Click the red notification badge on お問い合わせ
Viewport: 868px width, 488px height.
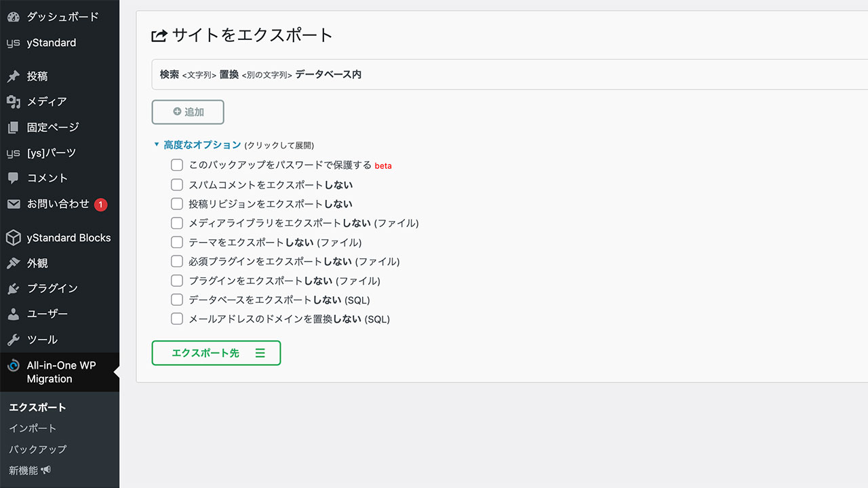tap(100, 204)
